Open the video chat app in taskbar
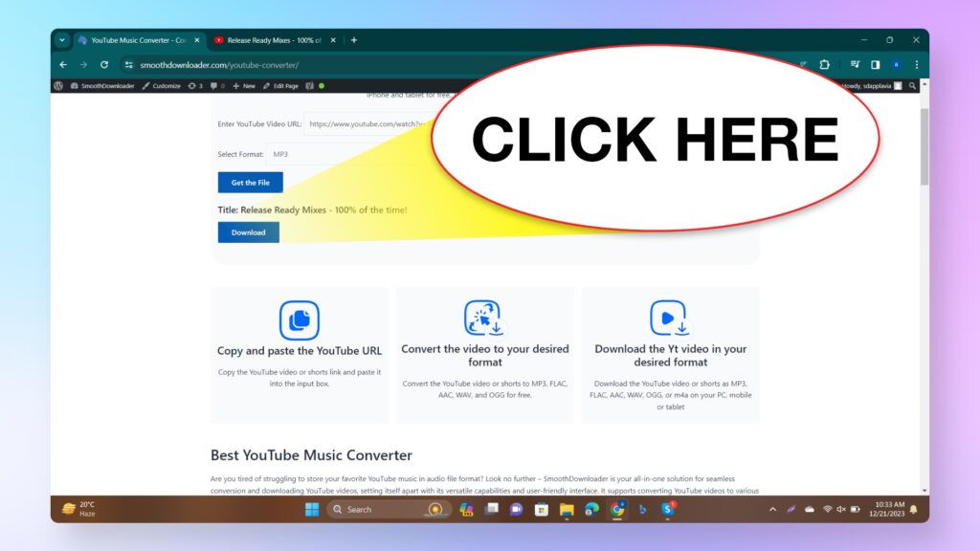The image size is (980, 551). tap(516, 510)
